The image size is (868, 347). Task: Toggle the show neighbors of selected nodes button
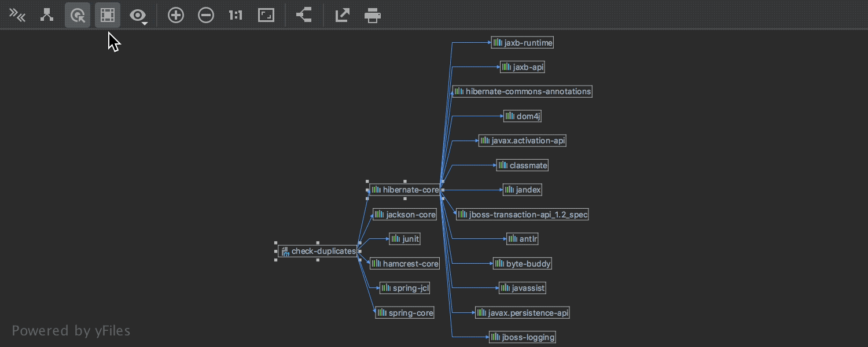108,15
